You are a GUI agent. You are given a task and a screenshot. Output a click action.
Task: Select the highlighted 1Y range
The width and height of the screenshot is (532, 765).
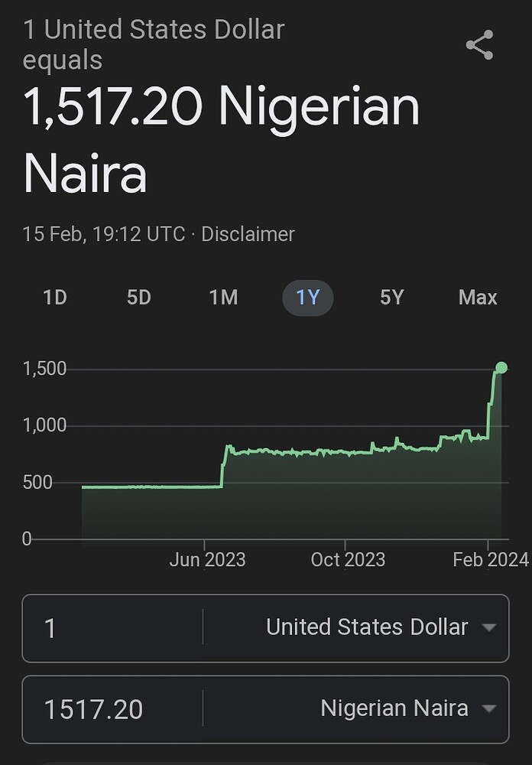(307, 298)
